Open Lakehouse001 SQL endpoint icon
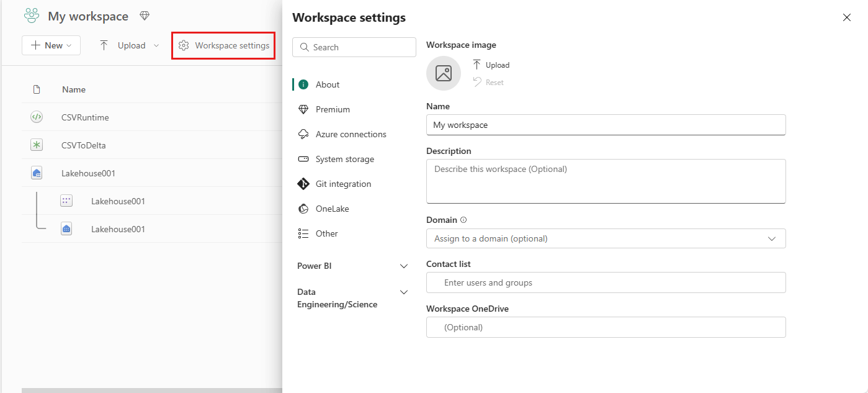The width and height of the screenshot is (868, 393). 66,229
